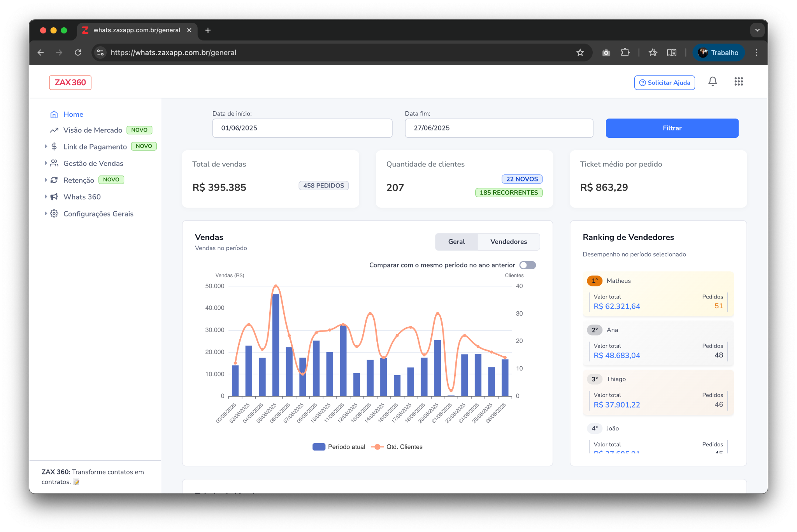Toggle the Período atual legend series
797x532 pixels.
[x=339, y=447]
